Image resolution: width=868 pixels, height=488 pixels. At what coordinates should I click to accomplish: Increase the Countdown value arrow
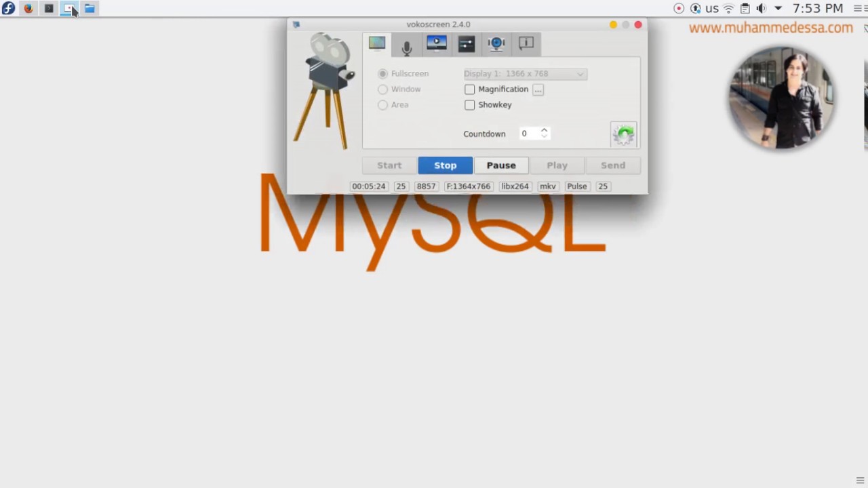tap(544, 130)
